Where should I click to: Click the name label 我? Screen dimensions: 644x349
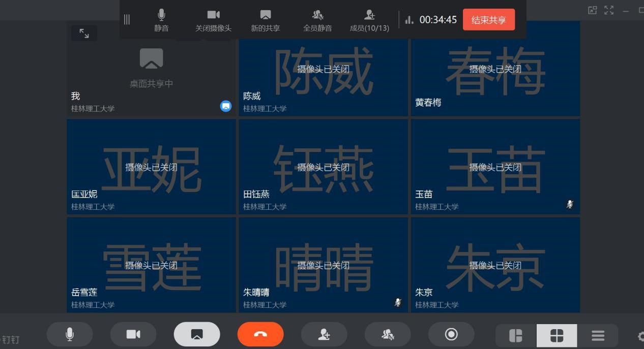point(75,96)
